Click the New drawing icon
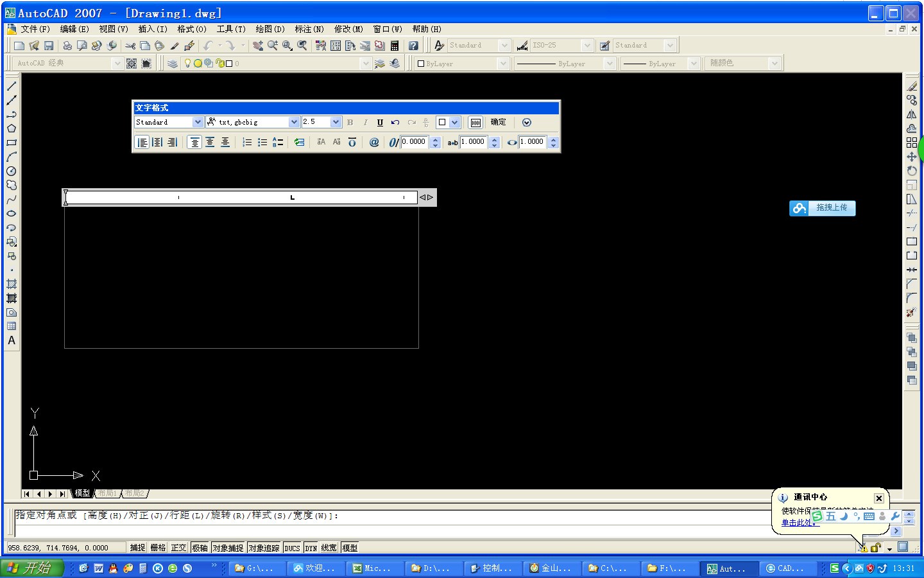Screen dimensions: 924x578 point(19,46)
